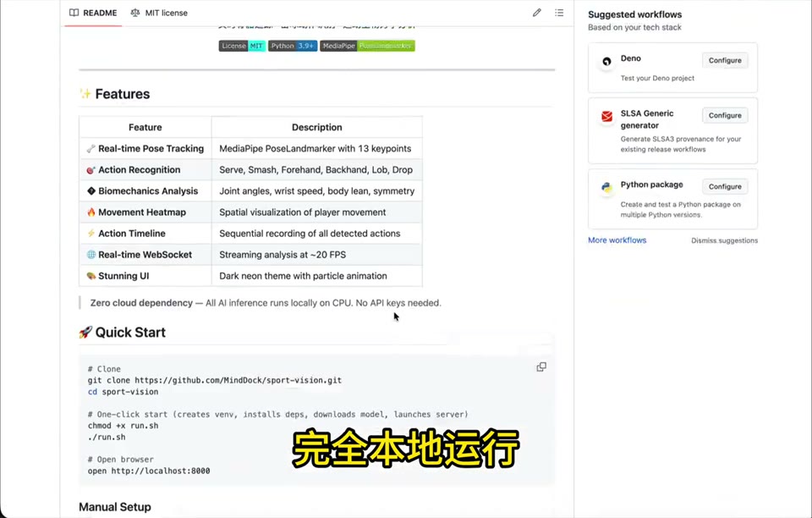The height and width of the screenshot is (518, 812).
Task: Click the target emoji in Action Recognition row
Action: [x=91, y=170]
